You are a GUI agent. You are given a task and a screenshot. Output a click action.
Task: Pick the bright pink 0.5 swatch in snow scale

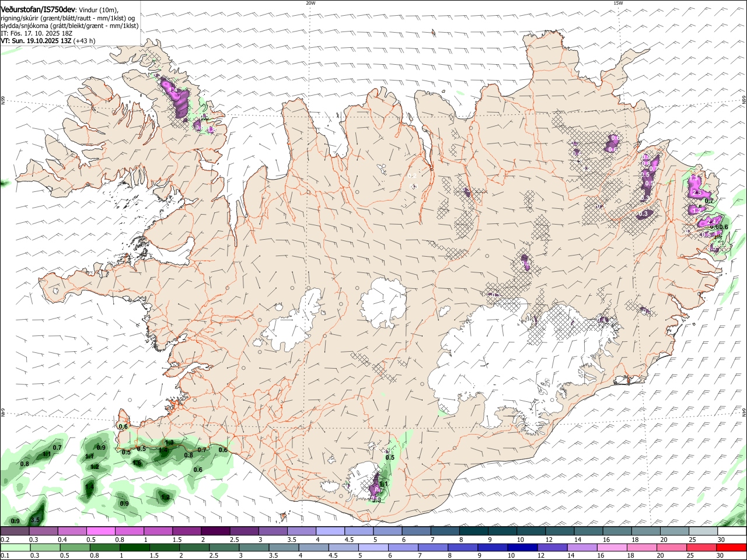100,531
